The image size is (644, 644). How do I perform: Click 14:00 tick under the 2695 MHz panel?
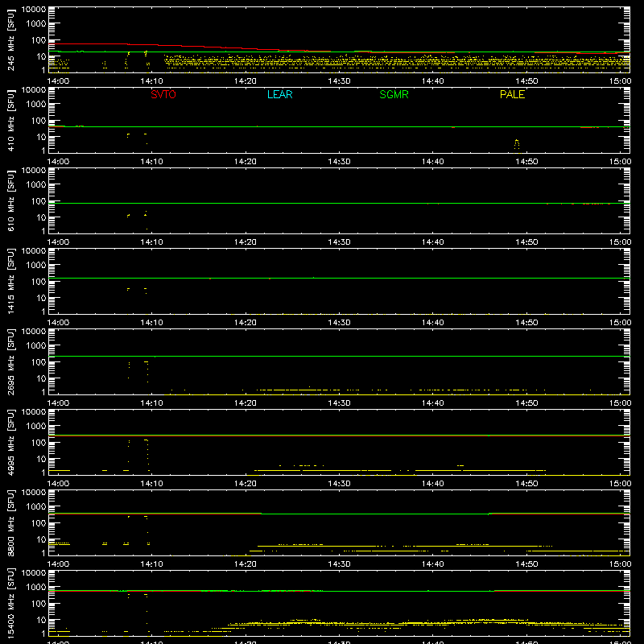coord(58,403)
